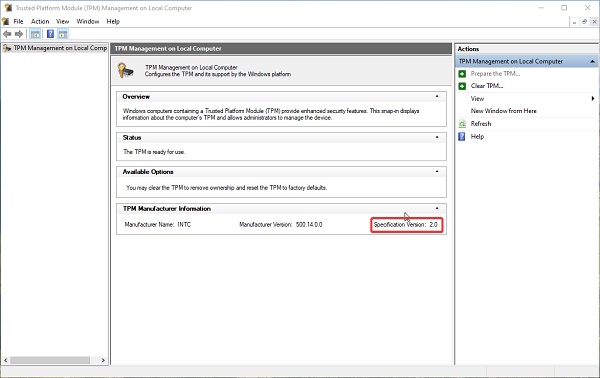The image size is (600, 378).
Task: Click New Window from Here
Action: coord(504,111)
